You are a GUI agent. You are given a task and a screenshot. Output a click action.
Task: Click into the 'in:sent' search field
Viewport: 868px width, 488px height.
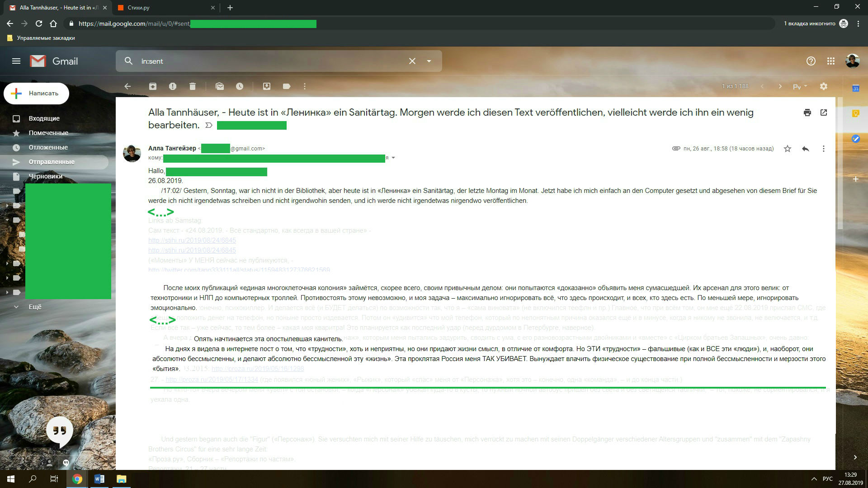271,61
